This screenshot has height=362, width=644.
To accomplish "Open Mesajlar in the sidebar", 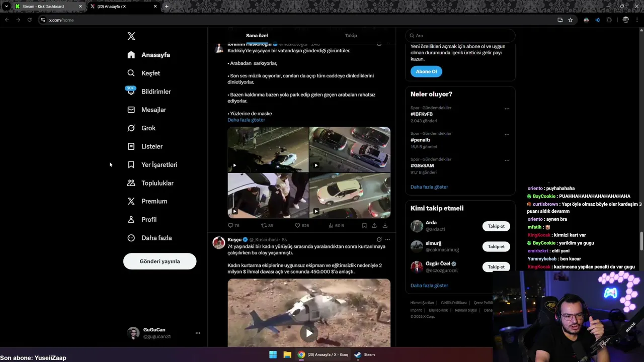I will click(x=146, y=110).
